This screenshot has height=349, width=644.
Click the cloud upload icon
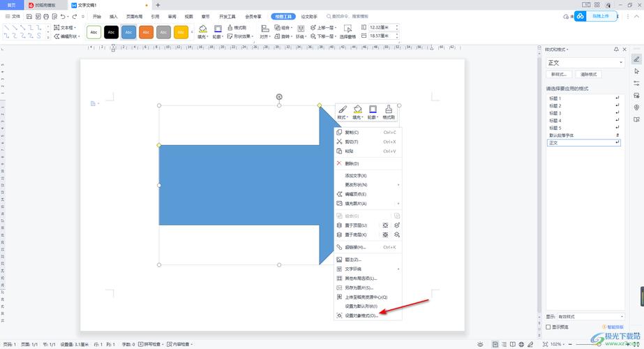(580, 17)
